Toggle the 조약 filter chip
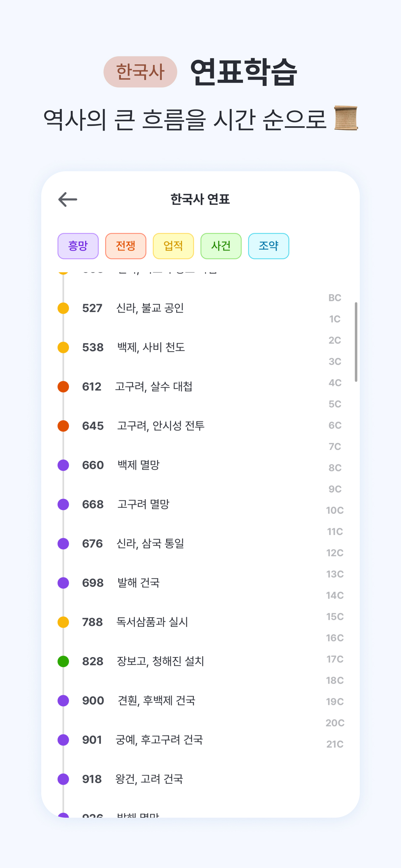Screen dimensions: 401x868 [x=268, y=246]
